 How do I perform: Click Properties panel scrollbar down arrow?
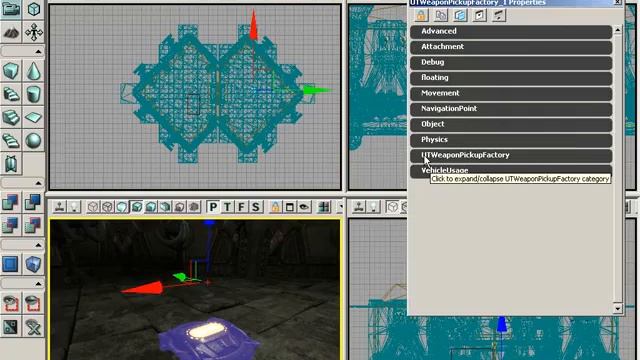coord(618,309)
